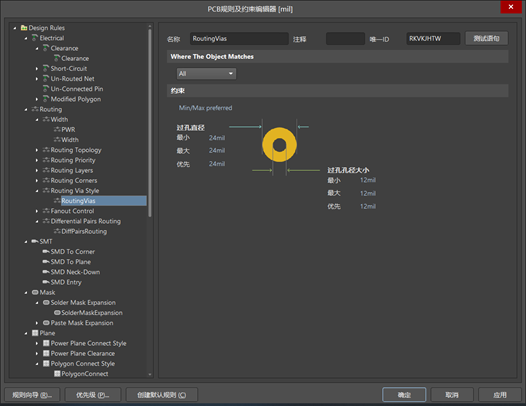Screen dimensions: 526x406
Task: Click the SolderMaskExpansion rule icon
Action: click(57, 313)
